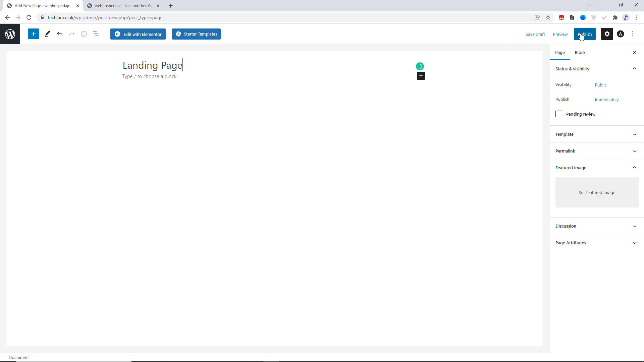This screenshot has width=644, height=362.
Task: Preview the page
Action: pos(560,34)
